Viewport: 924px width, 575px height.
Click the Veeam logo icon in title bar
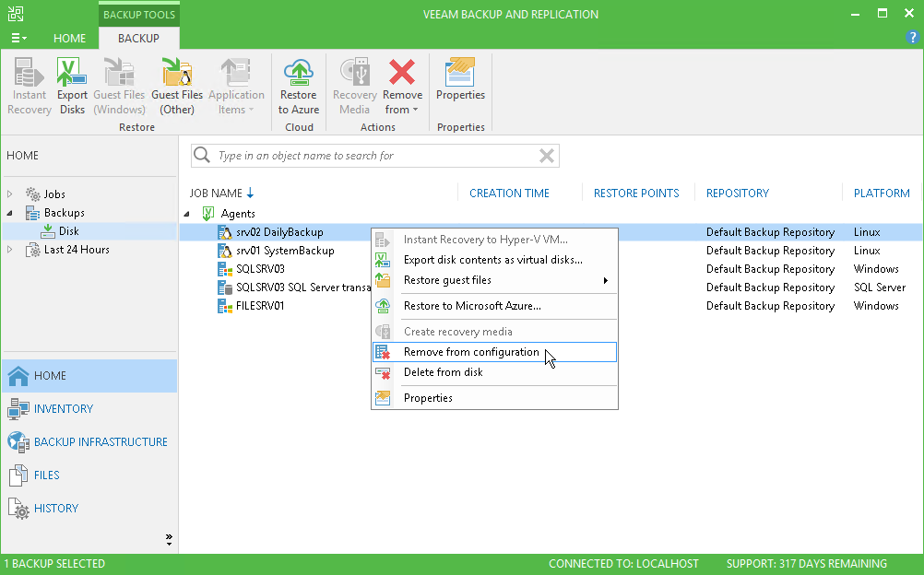coord(16,14)
